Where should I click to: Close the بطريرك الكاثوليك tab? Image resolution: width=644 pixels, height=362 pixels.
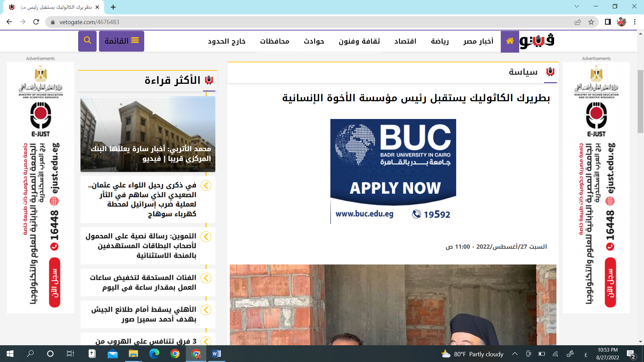point(97,7)
